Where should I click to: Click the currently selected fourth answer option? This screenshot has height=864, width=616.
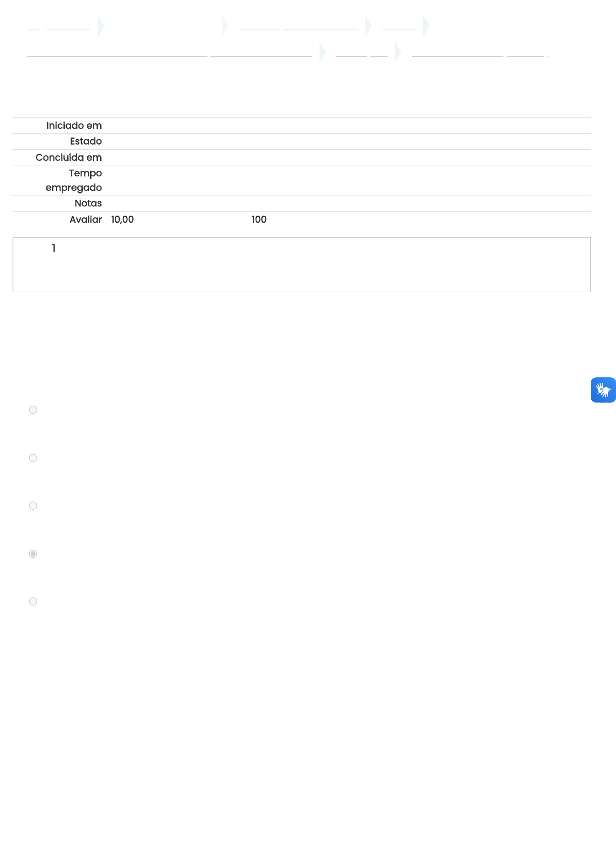[x=33, y=554]
